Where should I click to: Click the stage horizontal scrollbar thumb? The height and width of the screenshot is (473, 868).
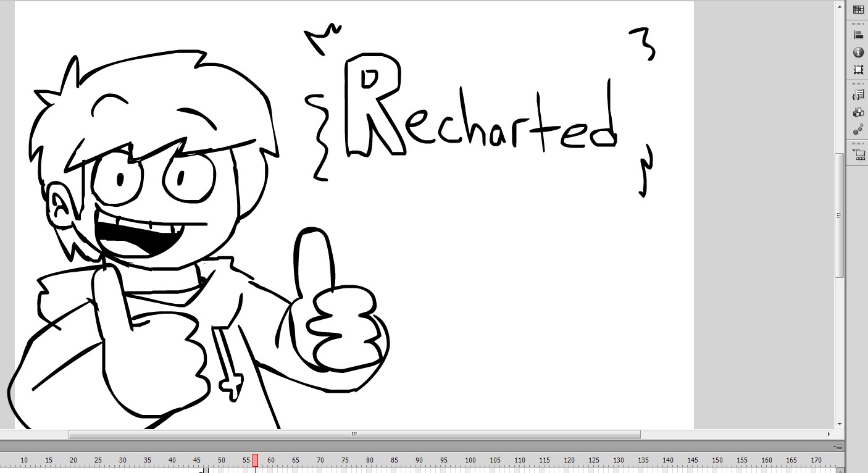pyautogui.click(x=354, y=434)
